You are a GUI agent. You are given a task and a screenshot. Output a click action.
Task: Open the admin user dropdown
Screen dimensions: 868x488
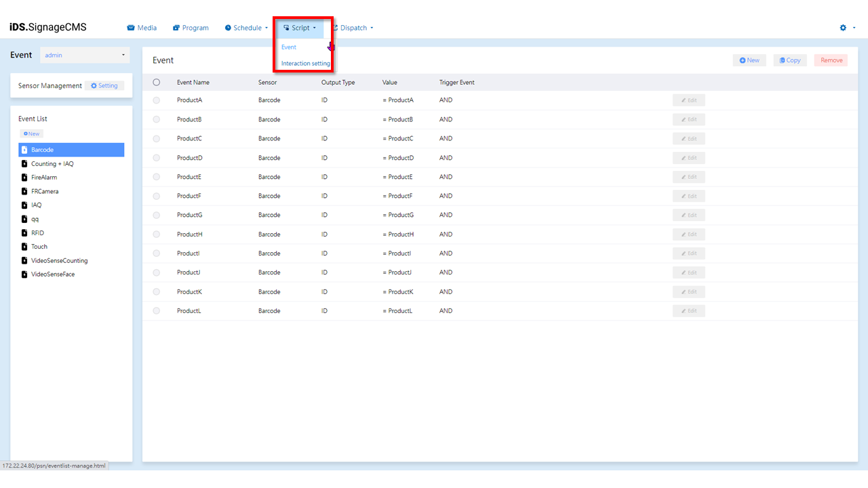tap(85, 55)
